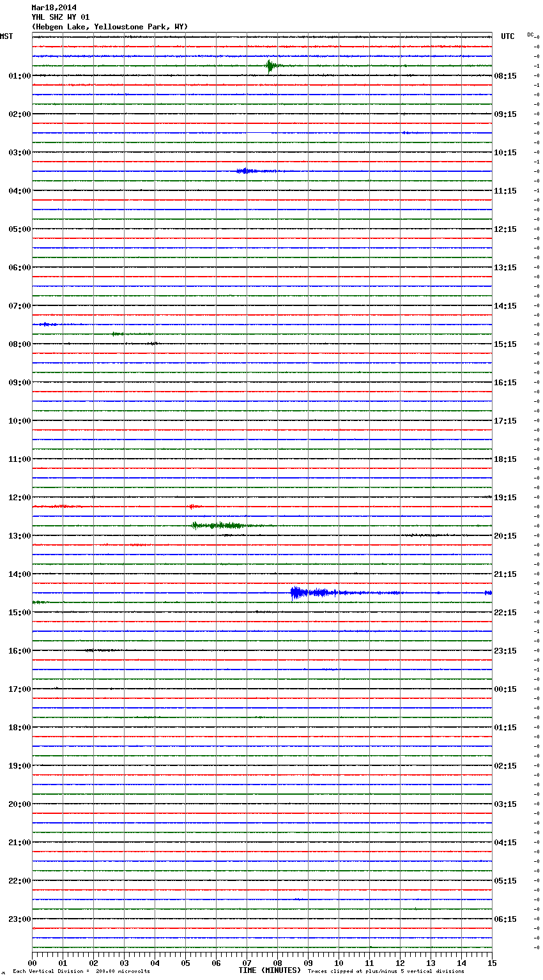
Task: Click the "UTC" timezone label
Action: [507, 36]
